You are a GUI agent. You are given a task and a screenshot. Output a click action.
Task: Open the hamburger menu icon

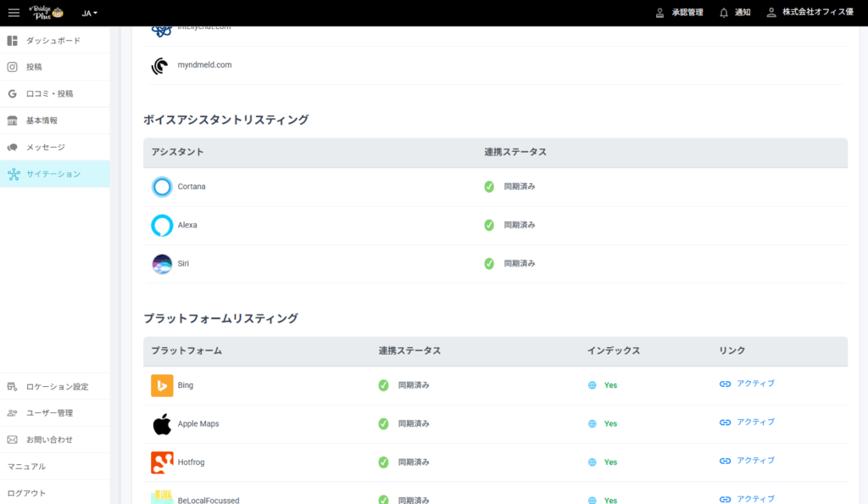(x=14, y=13)
